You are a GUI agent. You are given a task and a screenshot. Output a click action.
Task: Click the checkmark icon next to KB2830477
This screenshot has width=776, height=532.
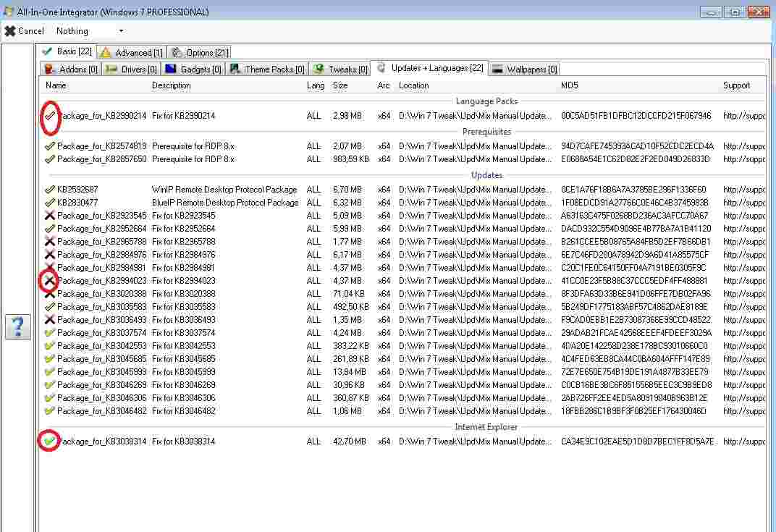49,203
